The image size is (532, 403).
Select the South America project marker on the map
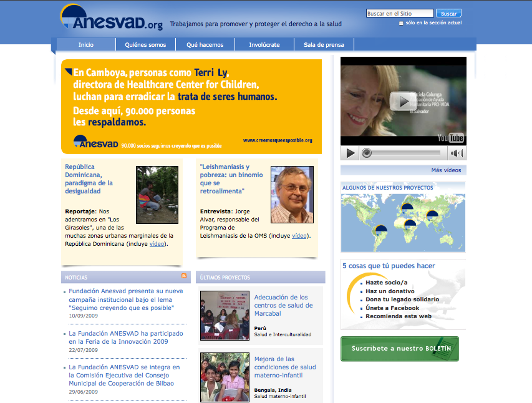[381, 229]
